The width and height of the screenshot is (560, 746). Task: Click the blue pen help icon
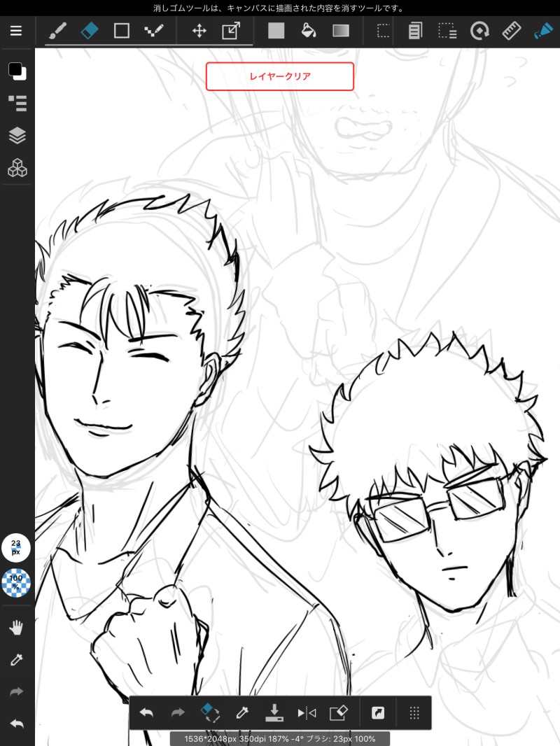pyautogui.click(x=543, y=31)
